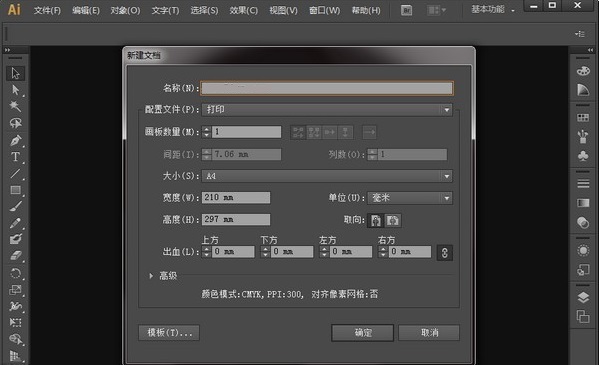Select the Eraser tool
Viewport: 599px width, 365px height.
click(x=15, y=255)
